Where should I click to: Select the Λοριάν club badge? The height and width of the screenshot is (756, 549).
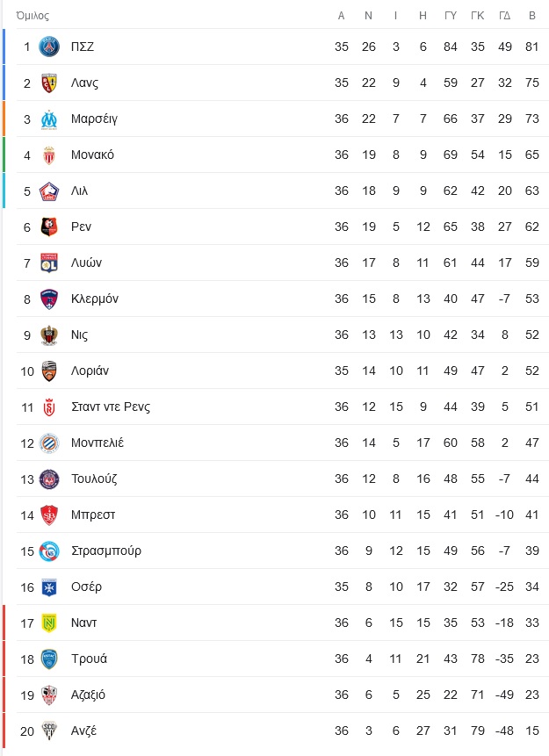click(x=48, y=371)
